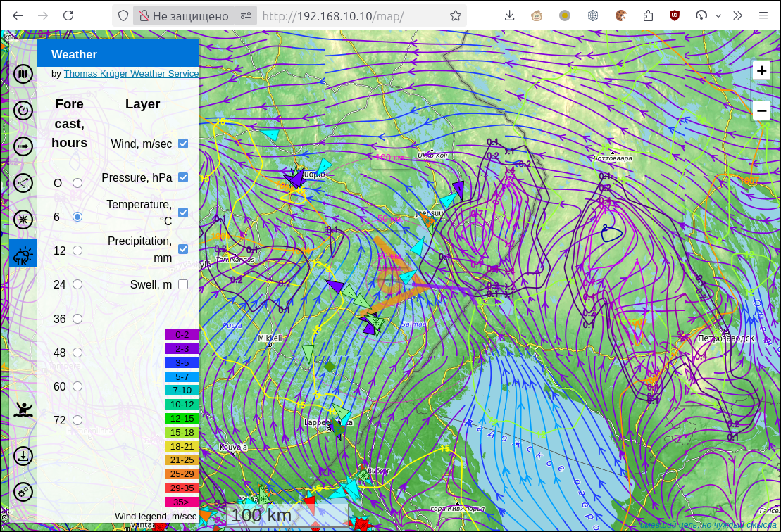Open the download sidebar icon
781x532 pixels.
pos(23,456)
